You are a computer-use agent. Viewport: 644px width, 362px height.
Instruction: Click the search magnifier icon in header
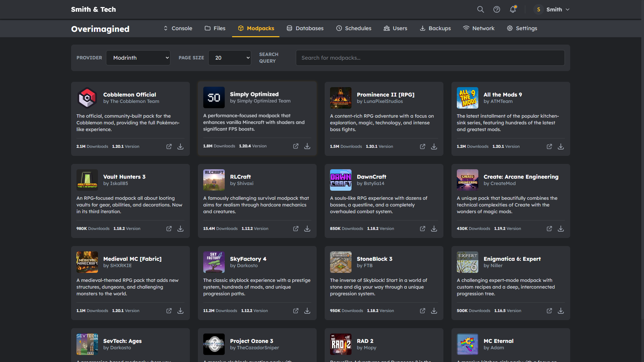pos(480,9)
